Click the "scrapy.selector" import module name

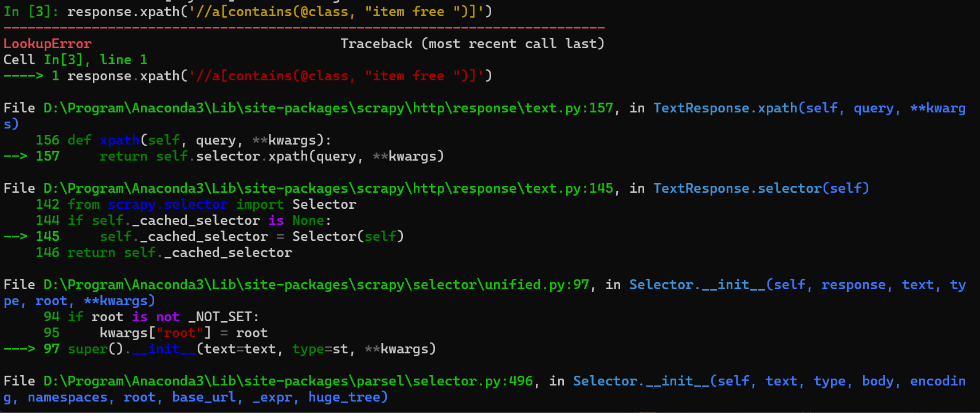coord(167,205)
